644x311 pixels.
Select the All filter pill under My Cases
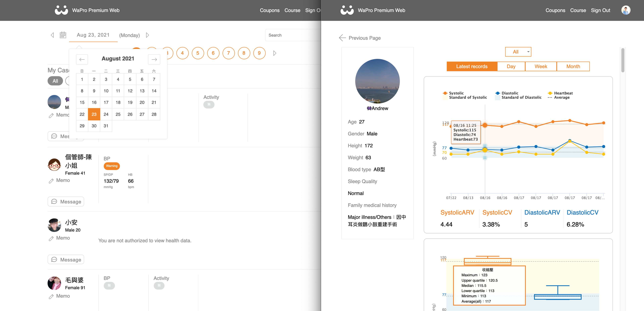[x=55, y=81]
